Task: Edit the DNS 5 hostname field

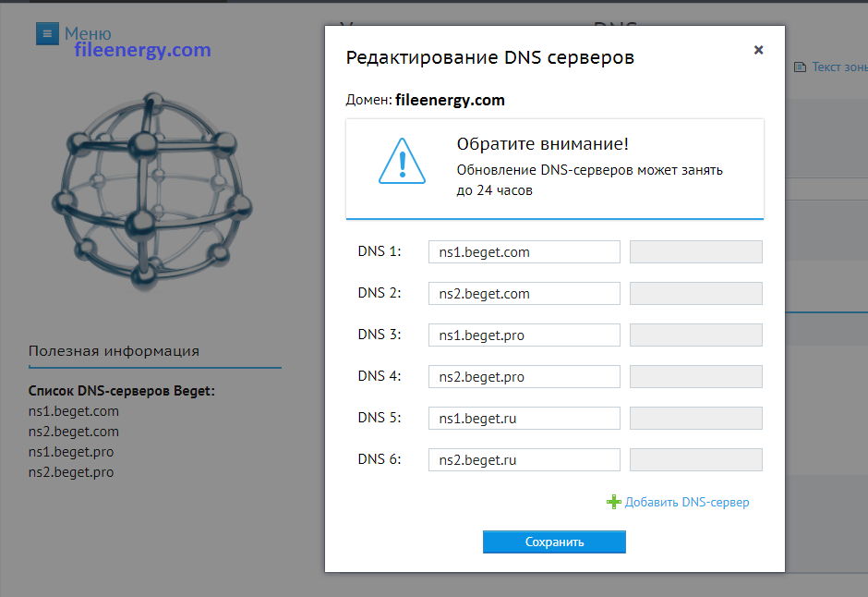Action: point(524,418)
